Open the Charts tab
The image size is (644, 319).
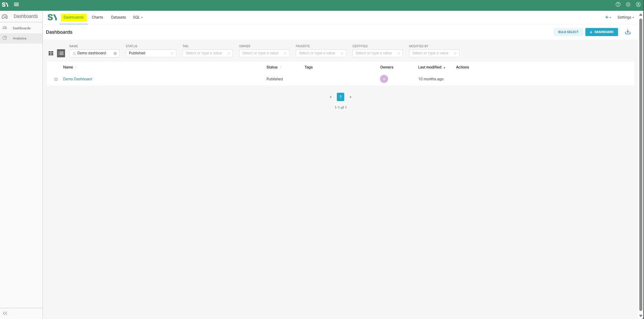click(x=97, y=18)
